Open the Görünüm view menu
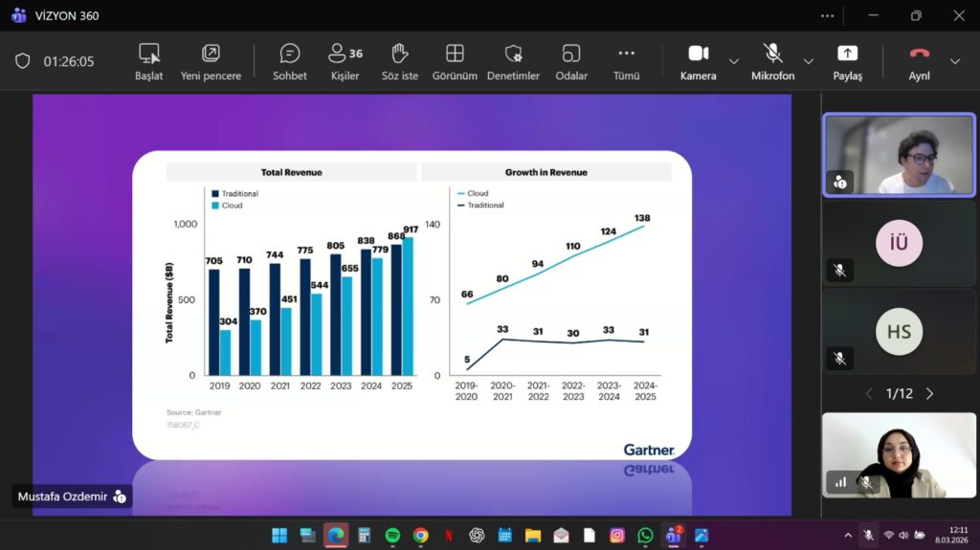Screen dimensions: 980x550 pos(455,61)
